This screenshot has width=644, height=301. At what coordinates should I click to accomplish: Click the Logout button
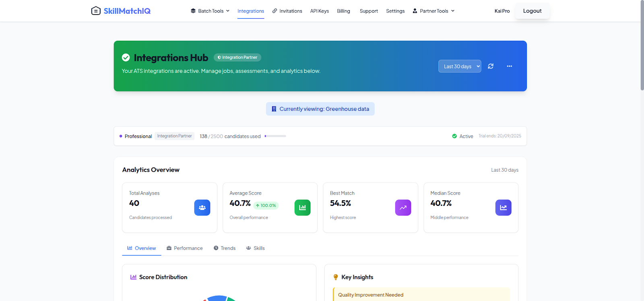click(532, 11)
